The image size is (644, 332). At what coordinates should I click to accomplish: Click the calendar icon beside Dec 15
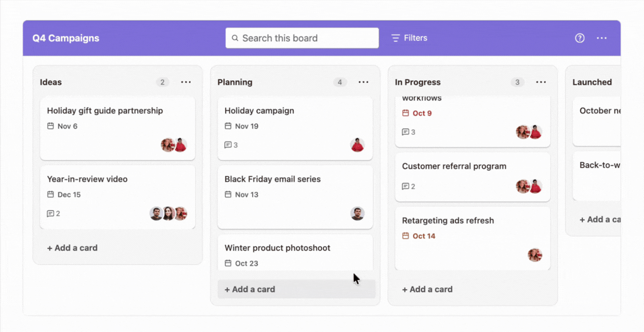tap(51, 195)
